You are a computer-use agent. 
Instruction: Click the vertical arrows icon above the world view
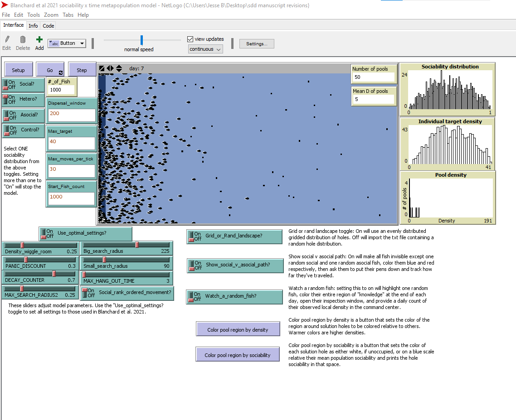click(119, 68)
